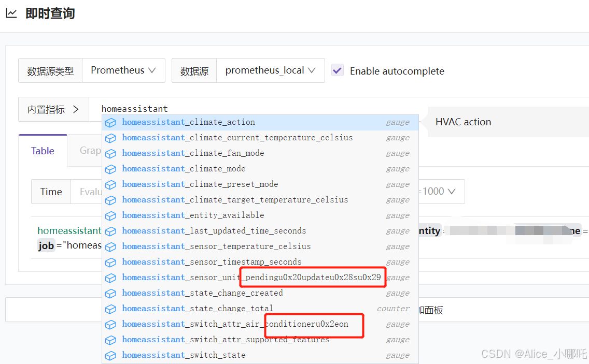Viewport: 589px width, 364px height.
Task: Pick homeassistant_sensor_timestamp_seconds suggestion
Action: 260,262
